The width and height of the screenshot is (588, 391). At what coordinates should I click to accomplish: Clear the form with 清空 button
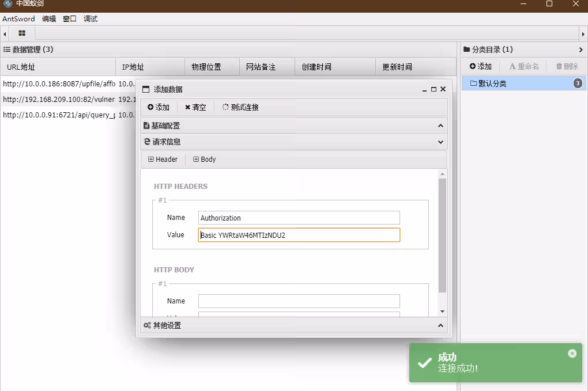pyautogui.click(x=195, y=107)
